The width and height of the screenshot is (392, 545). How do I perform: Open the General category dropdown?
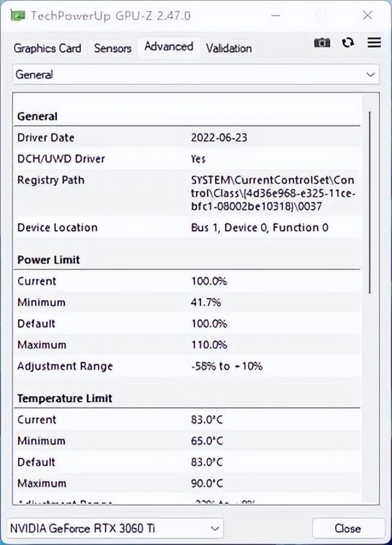click(196, 74)
